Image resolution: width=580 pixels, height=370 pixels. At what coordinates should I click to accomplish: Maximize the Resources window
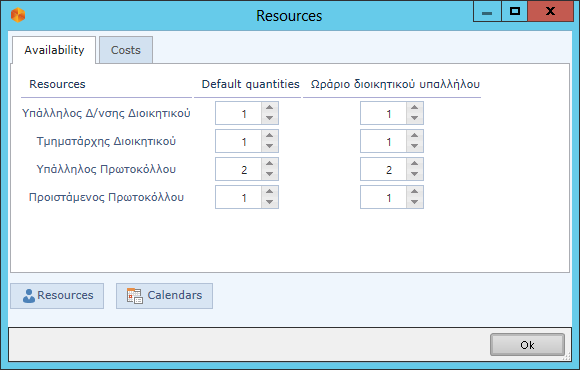pos(515,11)
